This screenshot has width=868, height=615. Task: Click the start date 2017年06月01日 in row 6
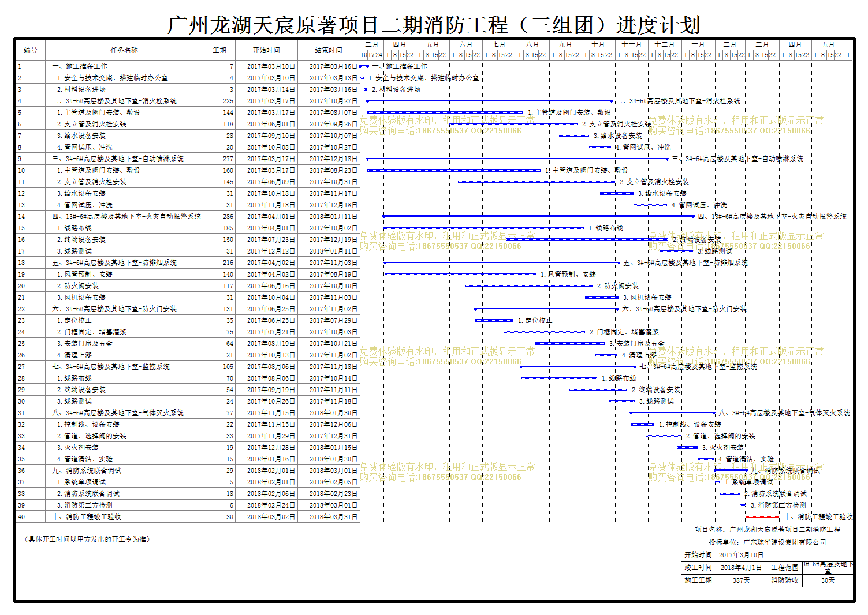coord(271,124)
